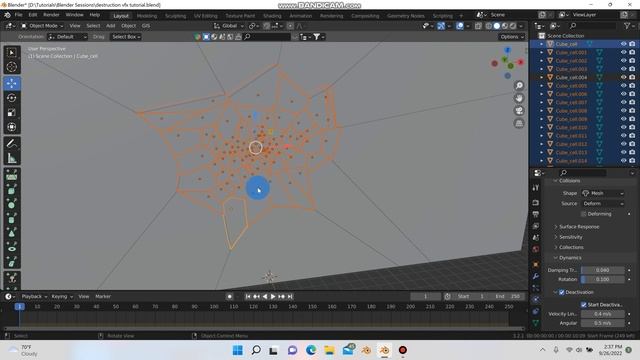Activate the Move tool
The height and width of the screenshot is (360, 640).
click(11, 83)
